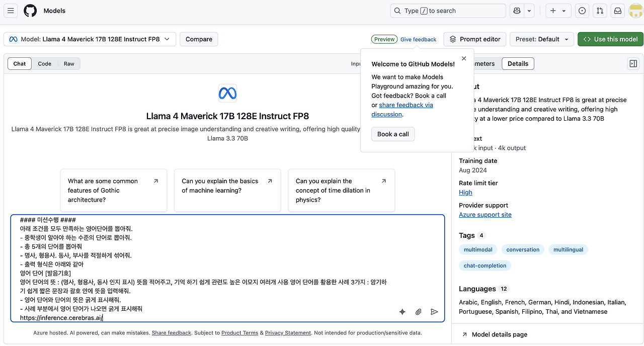Open the Copilot chat icon
Screen dimensions: 644x346
[x=517, y=11]
